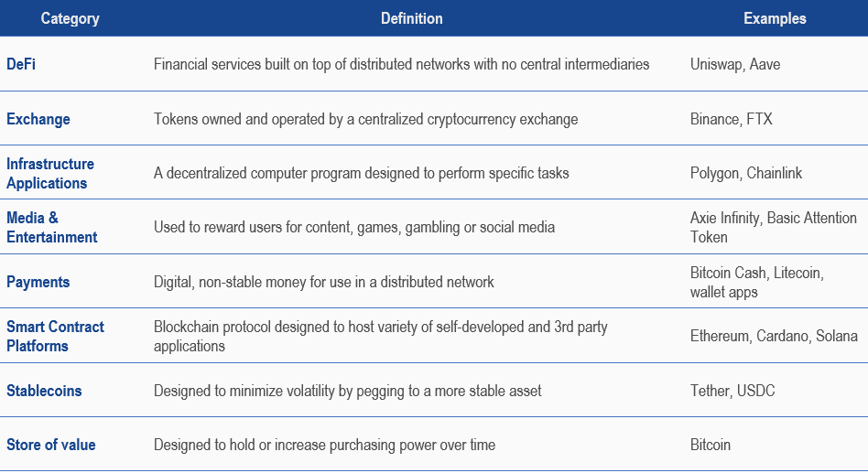The height and width of the screenshot is (473, 868).
Task: Click the Ethereum, Cardano, Solana examples
Action: coord(774,336)
